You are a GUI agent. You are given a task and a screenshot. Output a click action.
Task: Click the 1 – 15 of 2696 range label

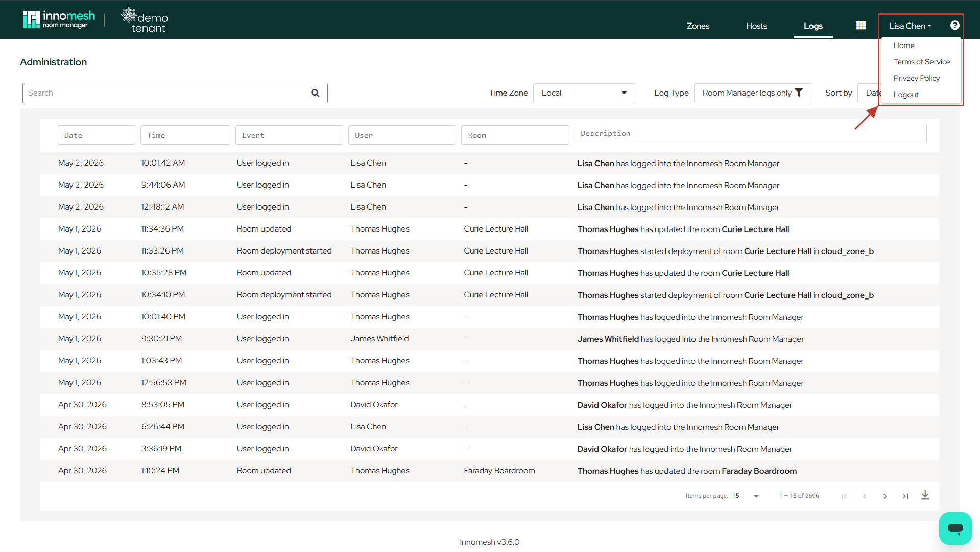tap(799, 496)
